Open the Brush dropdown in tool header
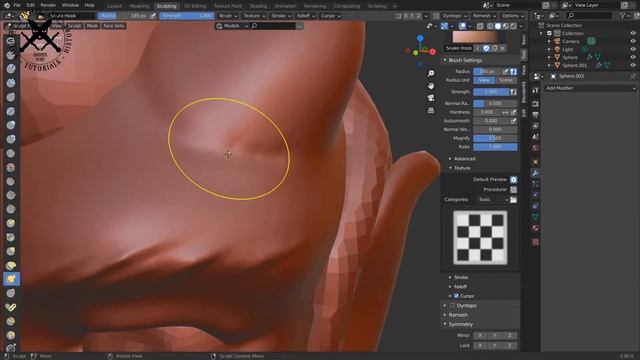 tap(228, 16)
